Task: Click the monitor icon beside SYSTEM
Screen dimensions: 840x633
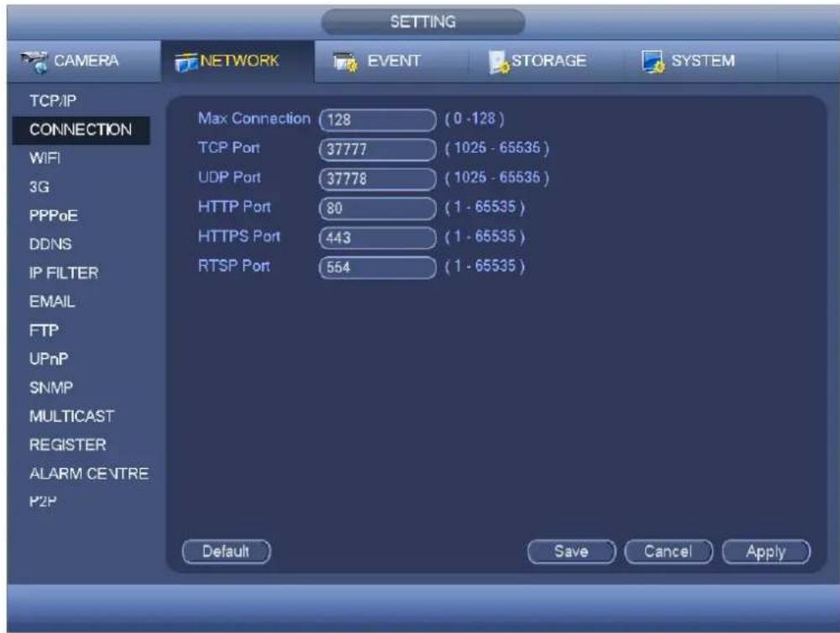Action: click(653, 62)
